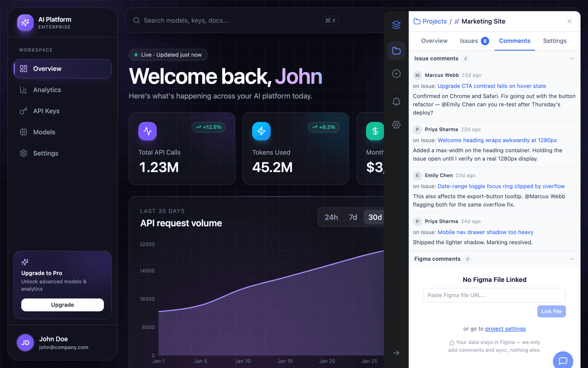Image resolution: width=588 pixels, height=368 pixels.
Task: Click the Upgrade button
Action: coord(62,305)
